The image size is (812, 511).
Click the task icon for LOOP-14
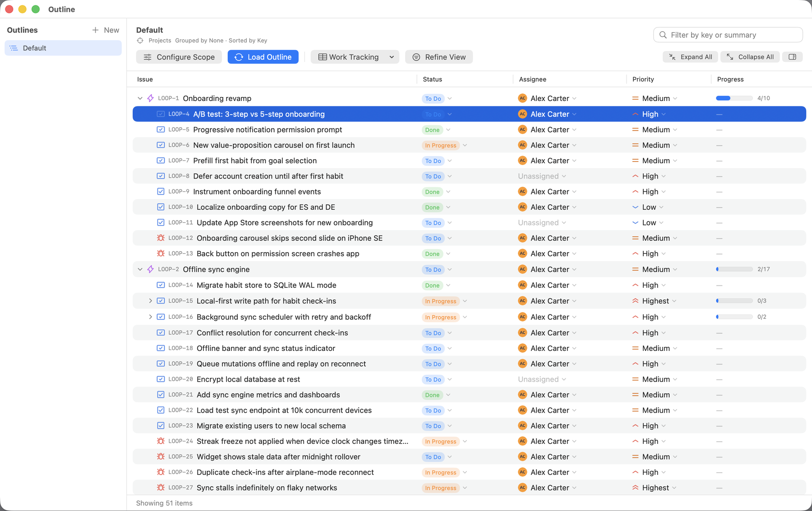(161, 285)
